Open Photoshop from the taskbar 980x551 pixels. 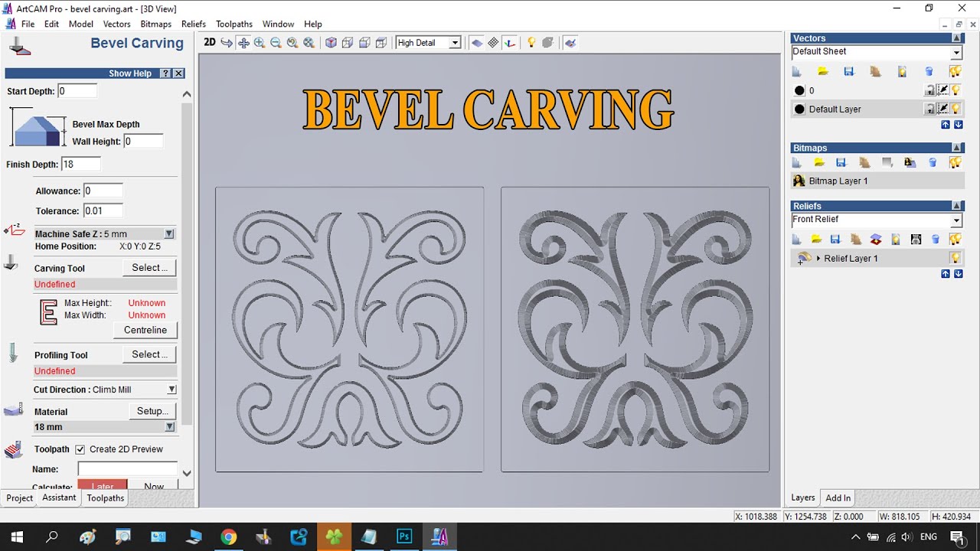404,536
